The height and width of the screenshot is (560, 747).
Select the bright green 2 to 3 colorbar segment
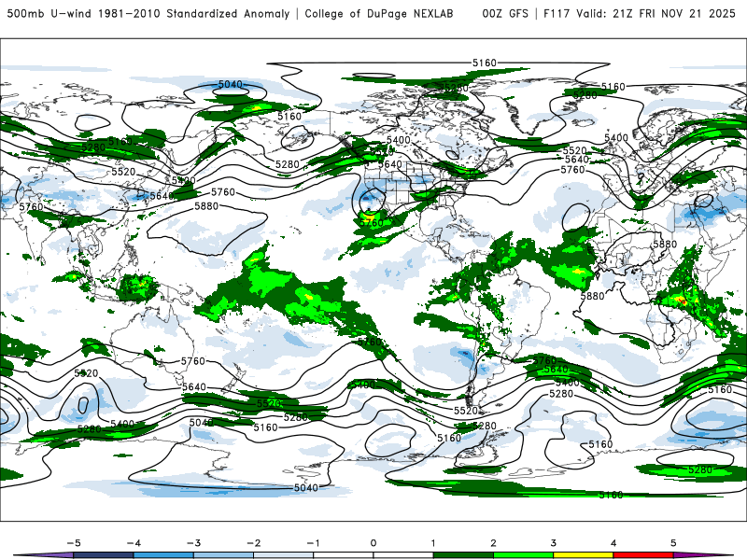tap(523, 555)
